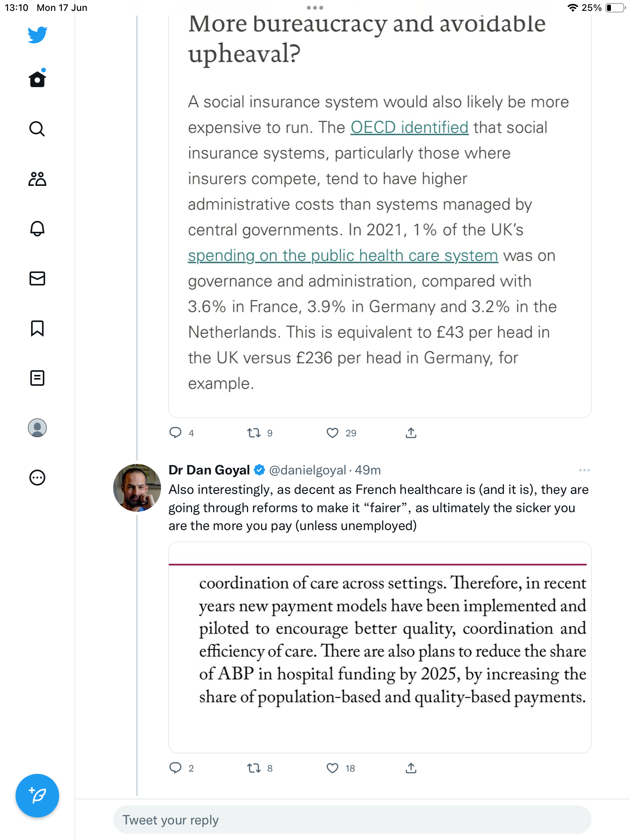Retweet the tweet with 9 retweets
Image resolution: width=630 pixels, height=840 pixels.
pyautogui.click(x=254, y=433)
